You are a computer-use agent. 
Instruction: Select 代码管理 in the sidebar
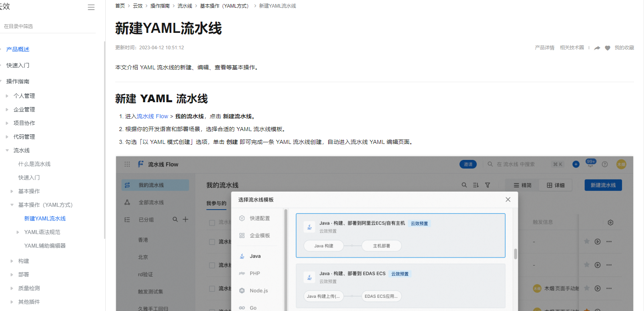pyautogui.click(x=24, y=137)
